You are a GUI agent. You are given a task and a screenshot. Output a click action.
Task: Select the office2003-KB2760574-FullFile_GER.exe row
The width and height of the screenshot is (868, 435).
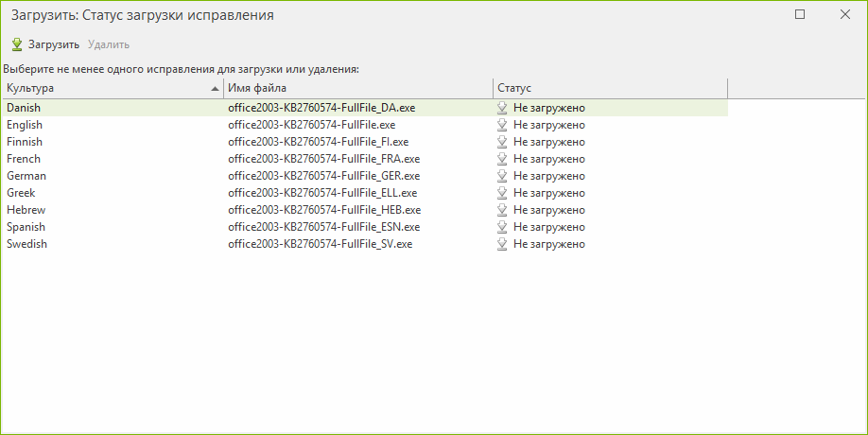point(364,176)
